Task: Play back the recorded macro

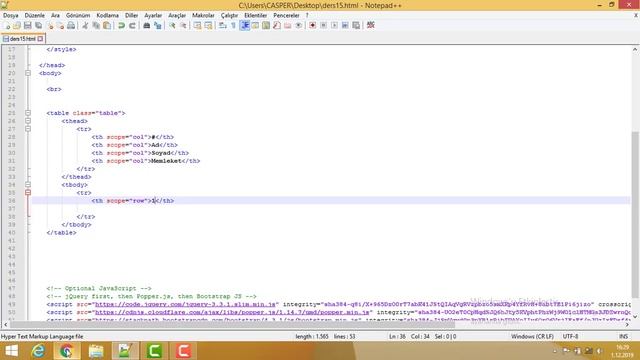Action: (334, 25)
